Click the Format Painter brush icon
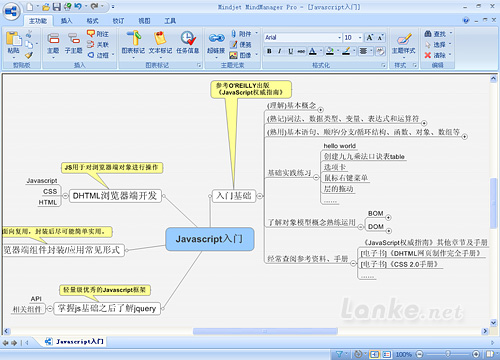500x360 pixels. click(29, 55)
